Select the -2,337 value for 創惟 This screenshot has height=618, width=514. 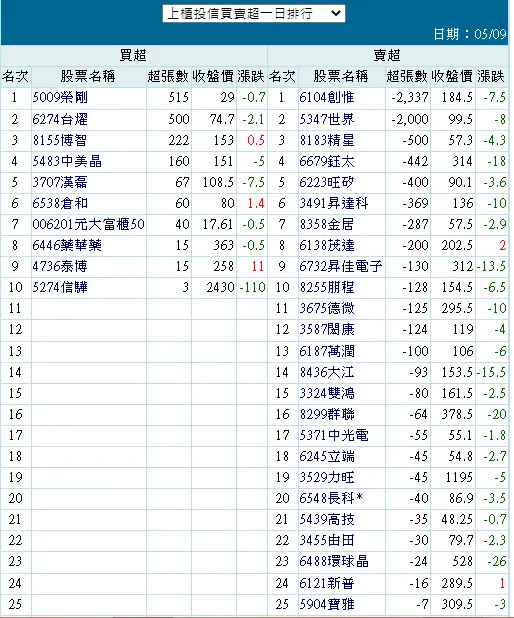pos(410,97)
